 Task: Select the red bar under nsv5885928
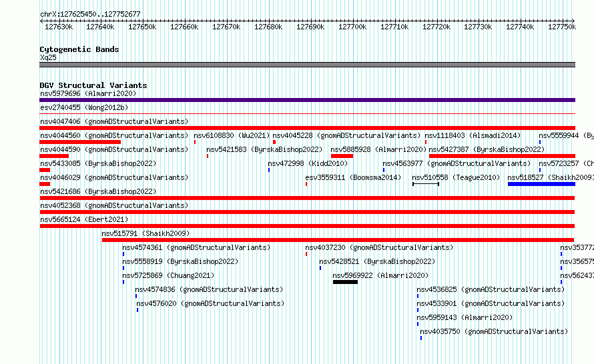pos(342,156)
